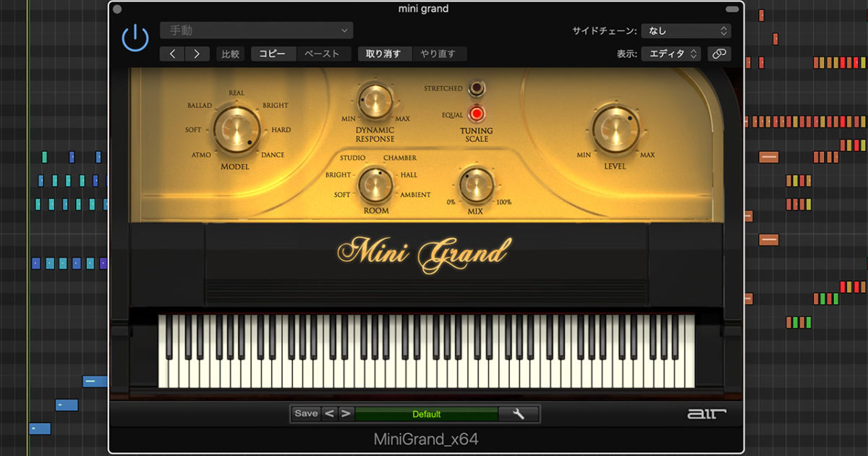Click the previous setting chevron button
The image size is (868, 456).
(x=172, y=54)
